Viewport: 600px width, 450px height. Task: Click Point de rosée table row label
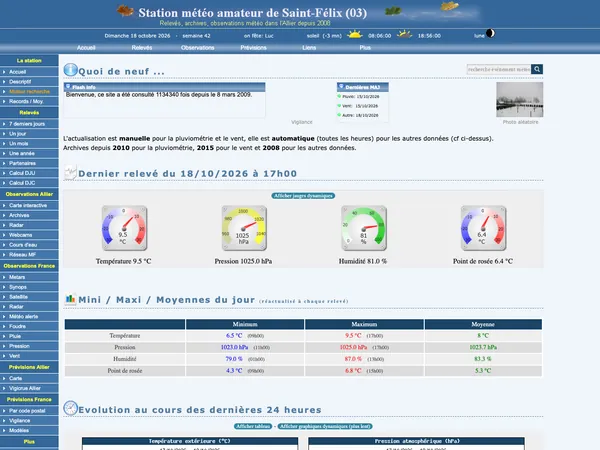125,371
